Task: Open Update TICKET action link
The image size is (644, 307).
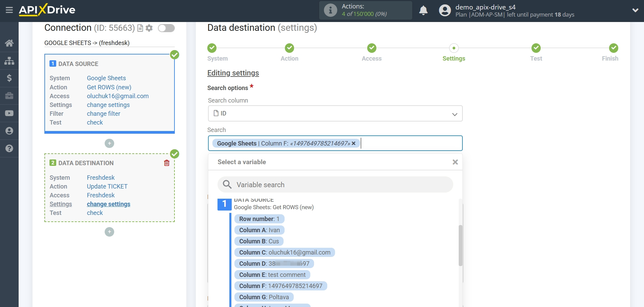Action: pyautogui.click(x=107, y=187)
